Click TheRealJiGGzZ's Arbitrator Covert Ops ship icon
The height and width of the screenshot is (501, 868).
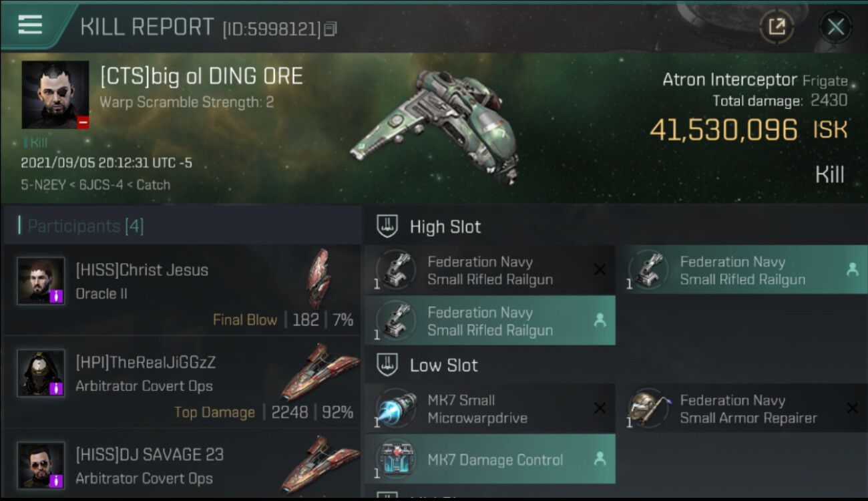(x=320, y=371)
